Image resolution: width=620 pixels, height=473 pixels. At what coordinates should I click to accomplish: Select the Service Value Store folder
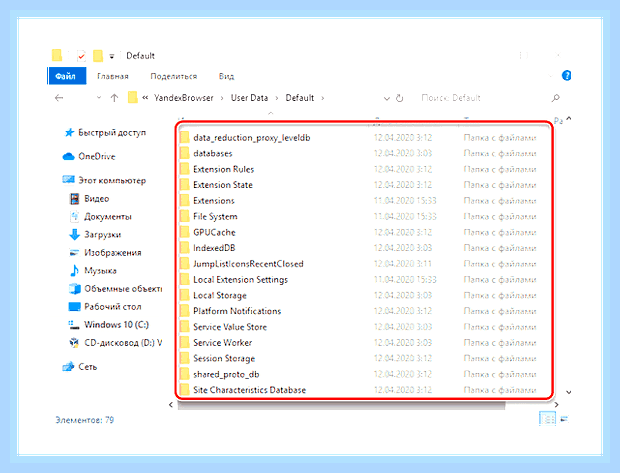tap(230, 327)
